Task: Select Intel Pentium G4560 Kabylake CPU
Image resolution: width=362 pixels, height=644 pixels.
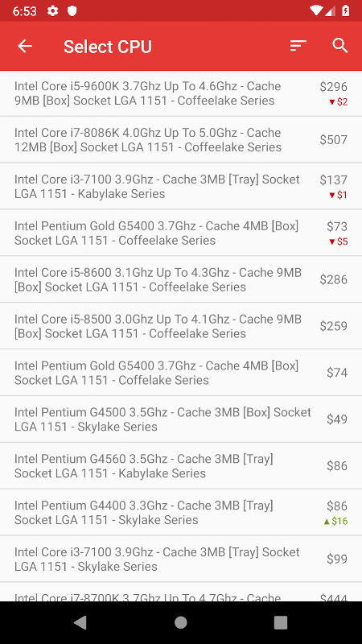Action: click(x=181, y=466)
